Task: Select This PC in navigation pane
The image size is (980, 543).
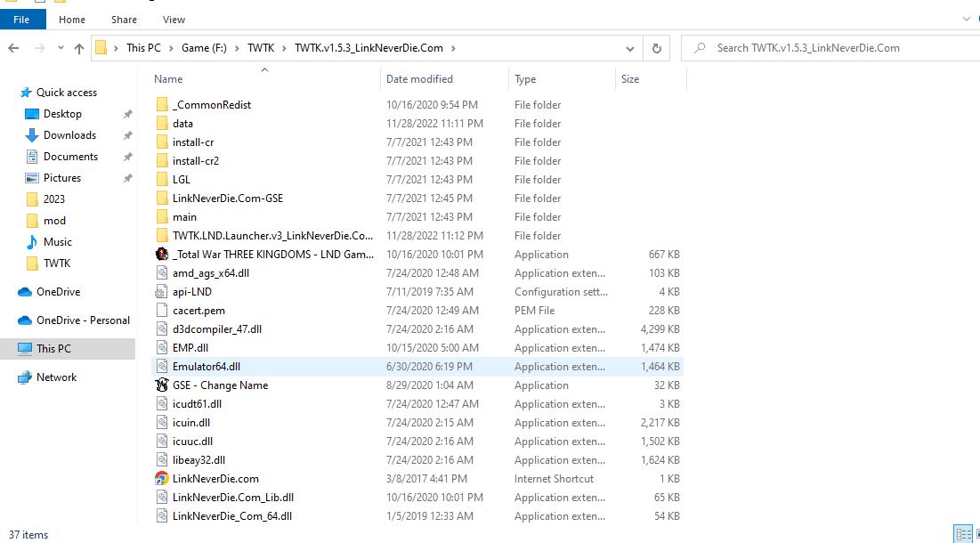Action: click(x=53, y=349)
